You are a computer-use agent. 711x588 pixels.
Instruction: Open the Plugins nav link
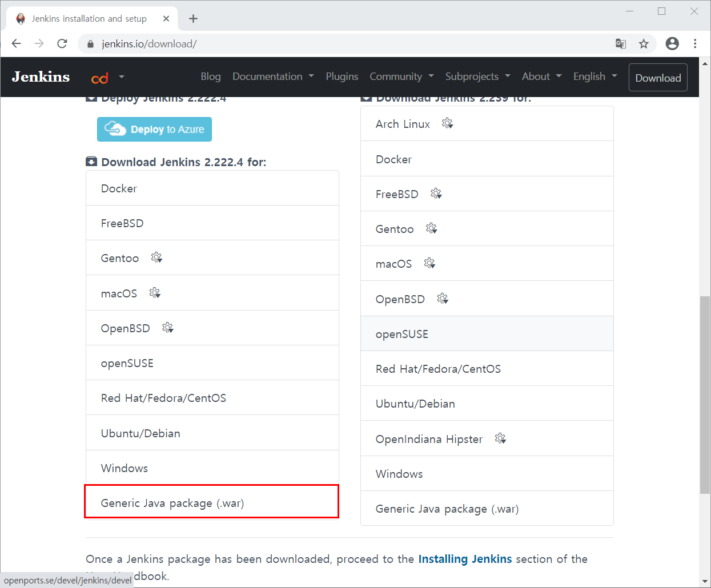pyautogui.click(x=342, y=76)
